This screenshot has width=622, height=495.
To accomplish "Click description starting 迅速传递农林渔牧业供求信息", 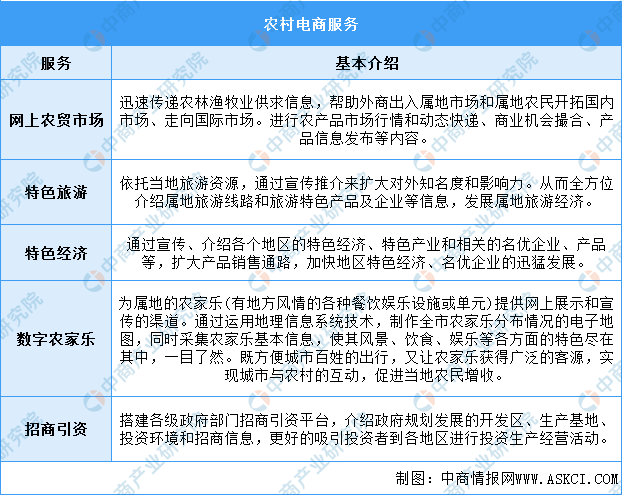I will coord(367,121).
